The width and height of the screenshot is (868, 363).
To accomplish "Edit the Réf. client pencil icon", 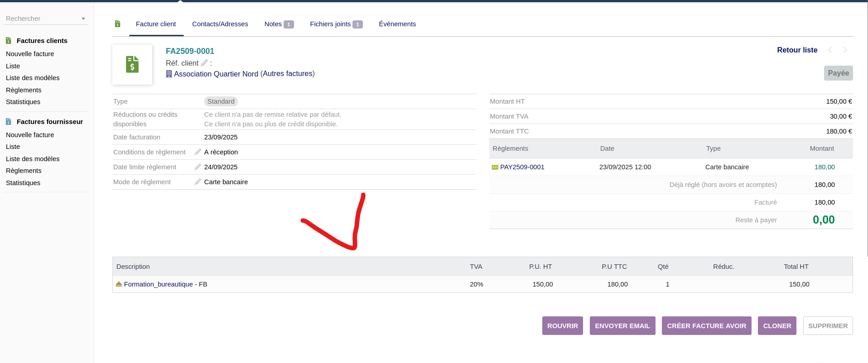I will (x=204, y=63).
